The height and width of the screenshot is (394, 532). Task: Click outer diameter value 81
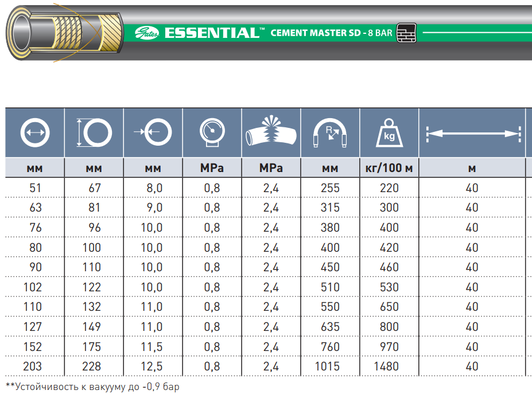95,208
